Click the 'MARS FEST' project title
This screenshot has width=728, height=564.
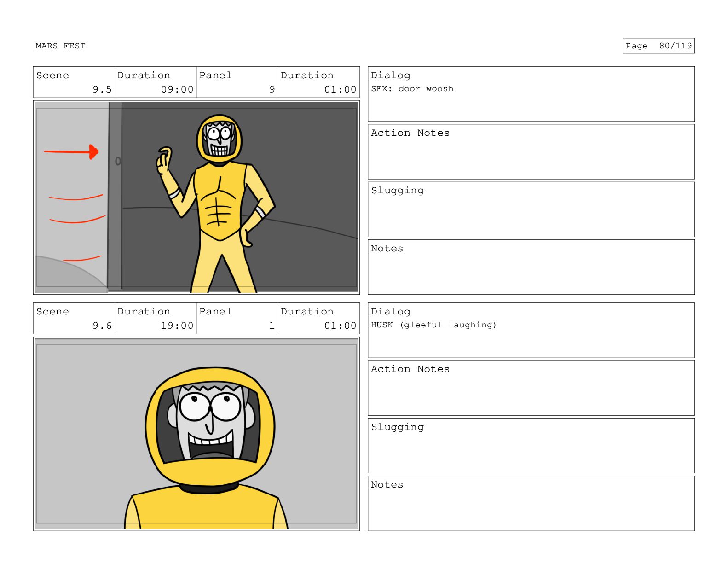[60, 46]
